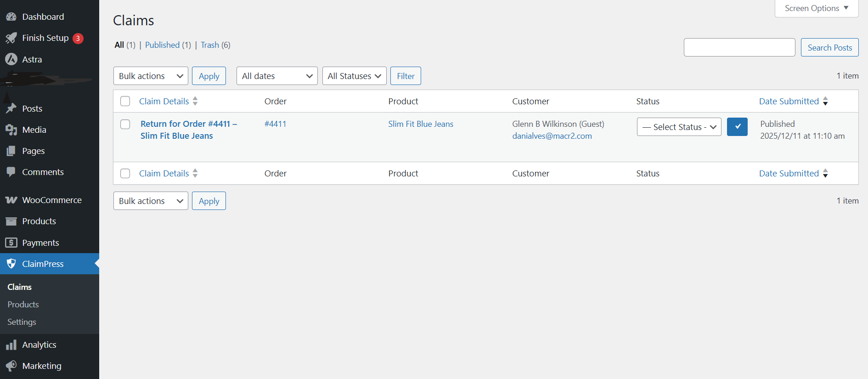The image size is (868, 379).
Task: Click the Dashboard gauge icon in sidebar
Action: click(11, 17)
